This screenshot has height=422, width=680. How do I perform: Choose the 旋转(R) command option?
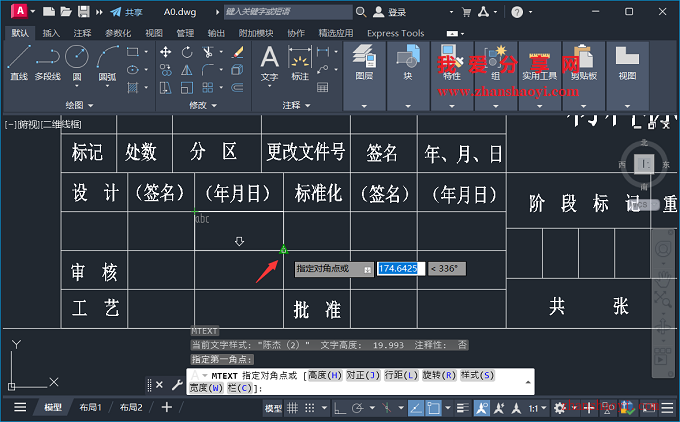point(439,375)
